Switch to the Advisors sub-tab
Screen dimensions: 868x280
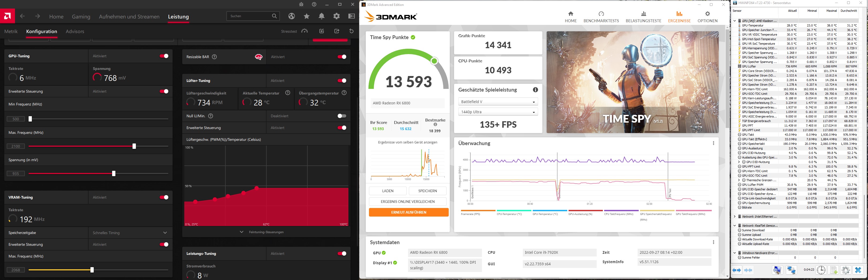[x=75, y=31]
